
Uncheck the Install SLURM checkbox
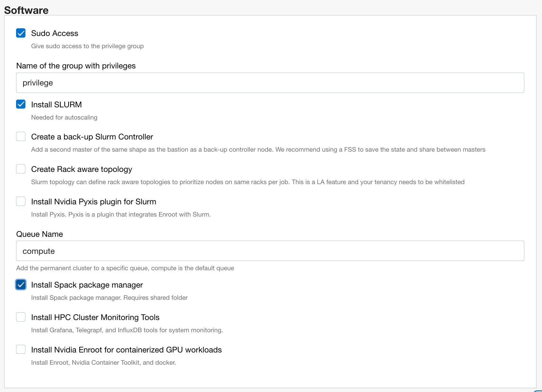(x=21, y=104)
